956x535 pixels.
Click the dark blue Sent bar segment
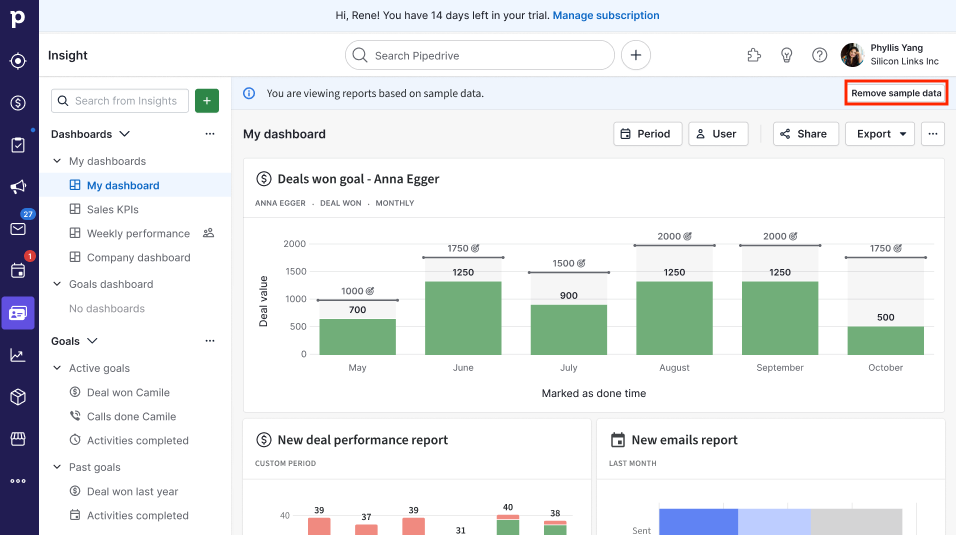698,522
